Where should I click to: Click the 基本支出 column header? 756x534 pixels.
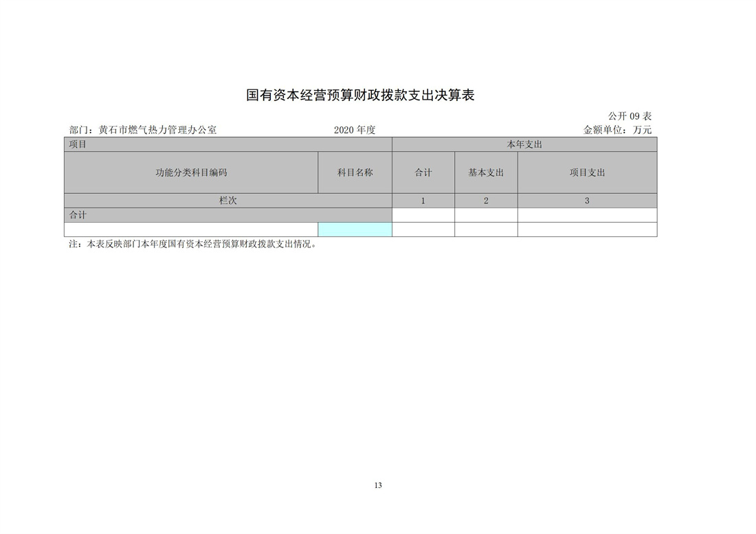pyautogui.click(x=486, y=173)
